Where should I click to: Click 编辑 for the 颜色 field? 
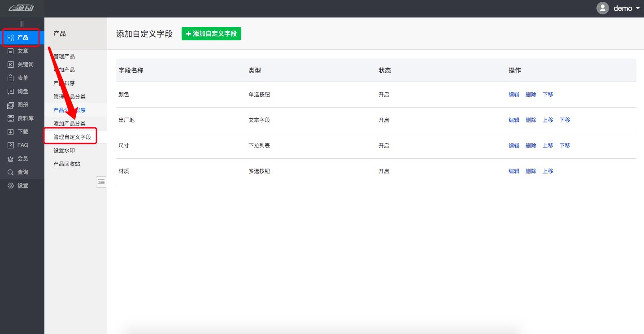[x=514, y=95]
